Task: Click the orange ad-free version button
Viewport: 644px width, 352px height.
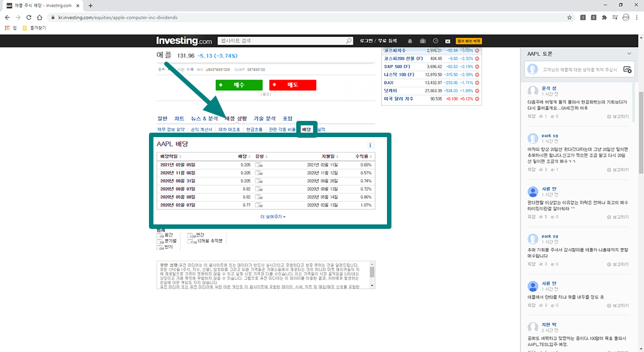Action: (x=469, y=41)
